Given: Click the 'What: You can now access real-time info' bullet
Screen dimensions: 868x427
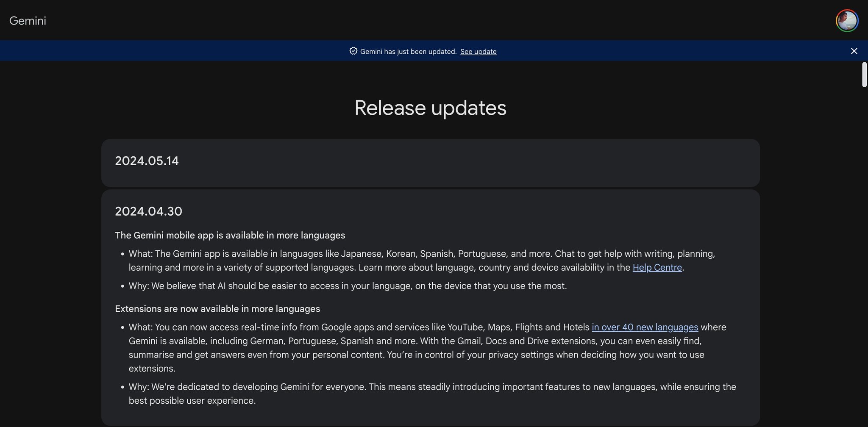Looking at the screenshot, I should 427,348.
